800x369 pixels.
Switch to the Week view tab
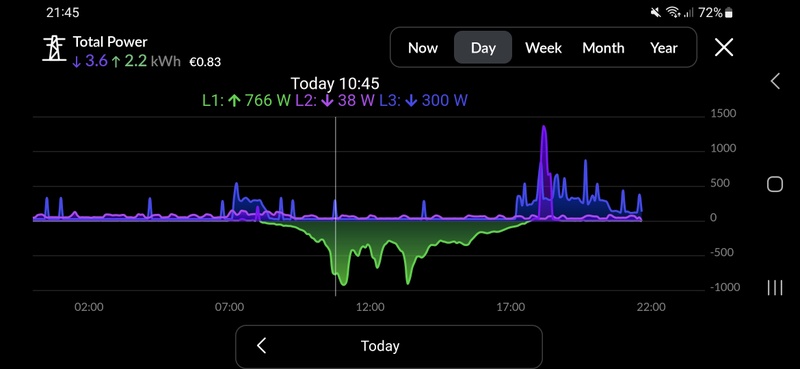click(x=543, y=48)
